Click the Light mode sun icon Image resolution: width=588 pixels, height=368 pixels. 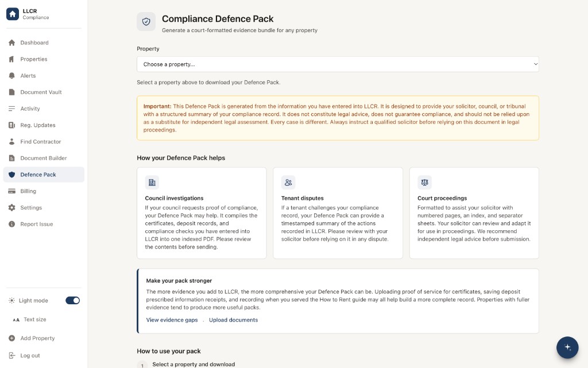click(11, 301)
